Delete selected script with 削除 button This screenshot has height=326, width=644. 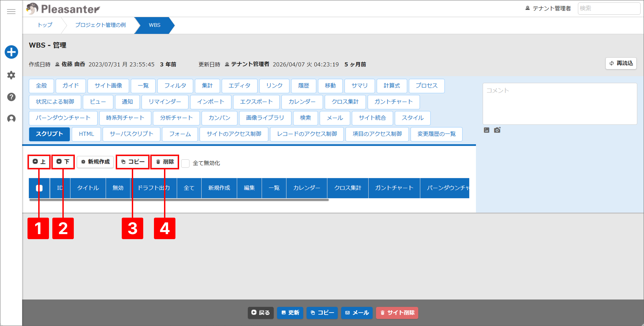[x=165, y=162]
